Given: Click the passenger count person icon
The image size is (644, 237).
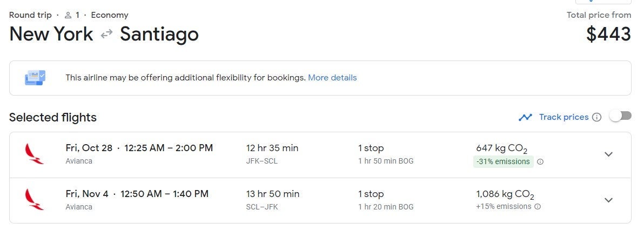Looking at the screenshot, I should (68, 15).
